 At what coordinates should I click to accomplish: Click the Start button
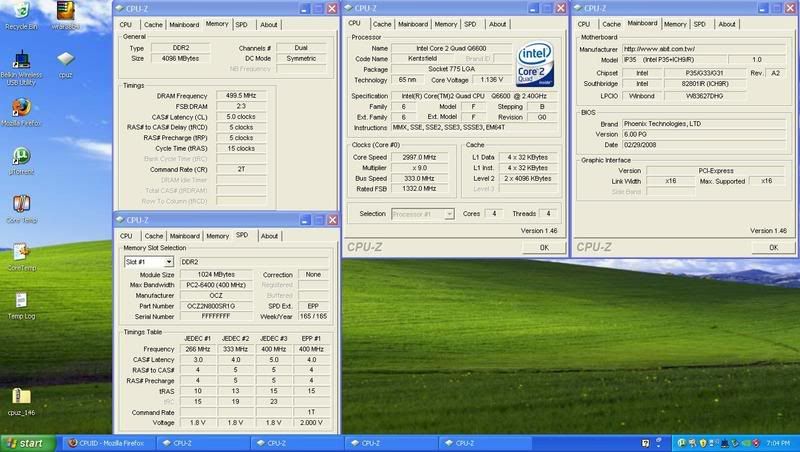pyautogui.click(x=27, y=443)
